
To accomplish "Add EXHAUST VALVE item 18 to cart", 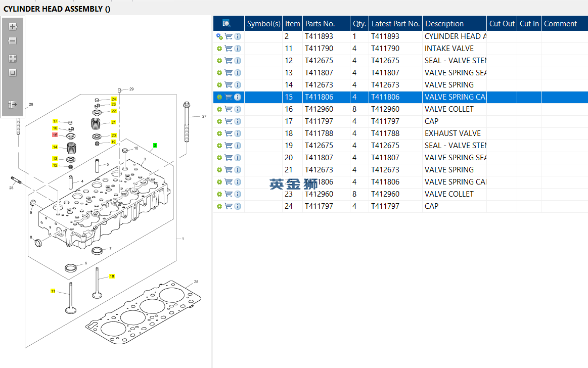I will click(229, 133).
